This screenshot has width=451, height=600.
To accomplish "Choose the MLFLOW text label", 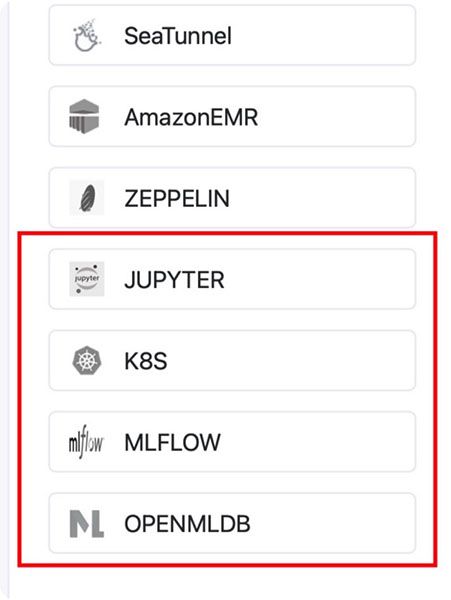I will tap(172, 443).
